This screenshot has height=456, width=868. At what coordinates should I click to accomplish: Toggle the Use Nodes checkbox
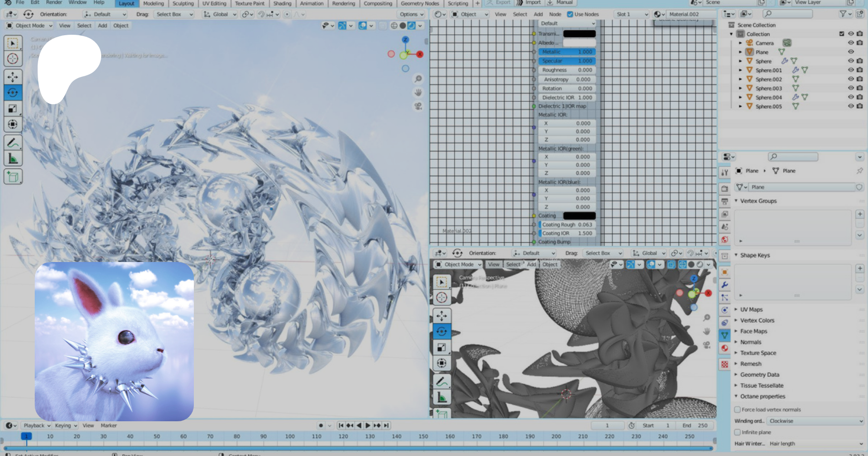point(570,14)
